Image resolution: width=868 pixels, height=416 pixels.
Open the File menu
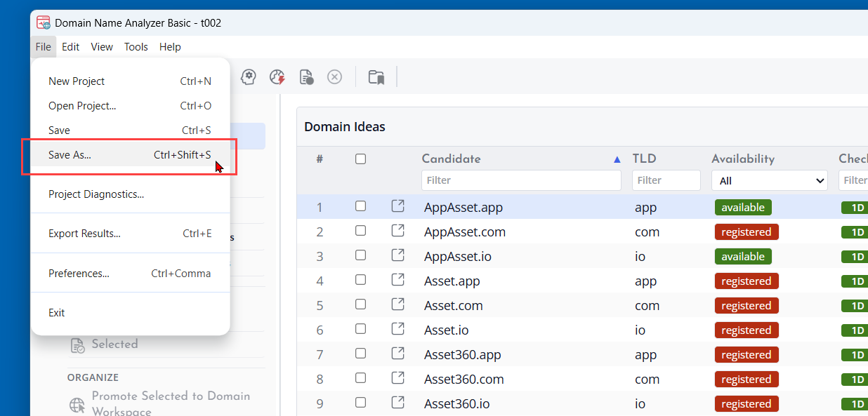click(44, 47)
